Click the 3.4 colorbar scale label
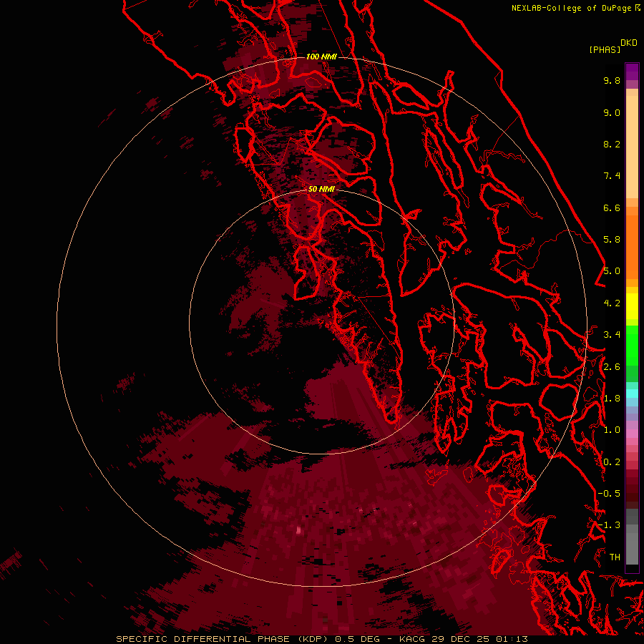The image size is (644, 644). (612, 335)
